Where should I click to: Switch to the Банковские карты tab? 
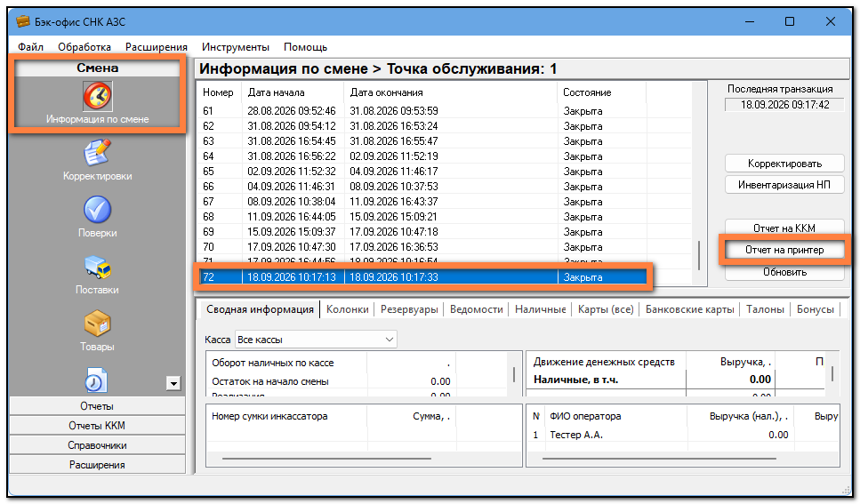pos(689,309)
